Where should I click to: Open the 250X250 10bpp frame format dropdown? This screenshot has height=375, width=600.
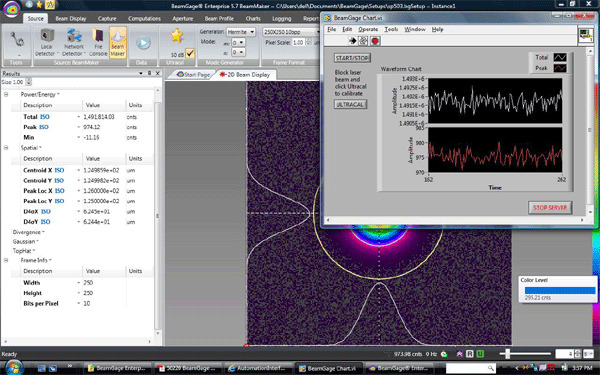pyautogui.click(x=291, y=32)
